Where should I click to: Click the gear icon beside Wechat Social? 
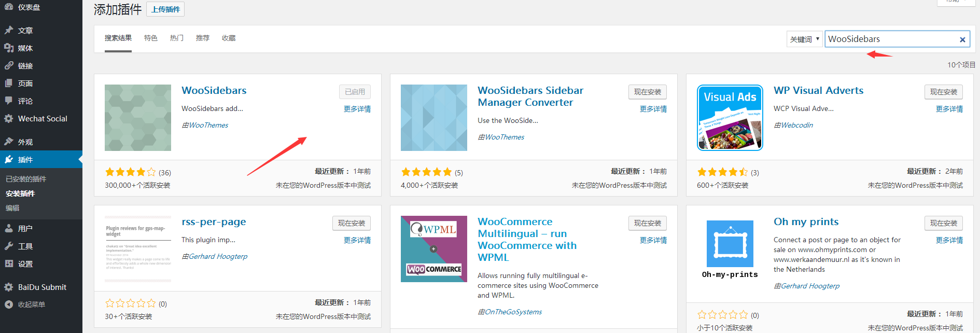pyautogui.click(x=9, y=118)
